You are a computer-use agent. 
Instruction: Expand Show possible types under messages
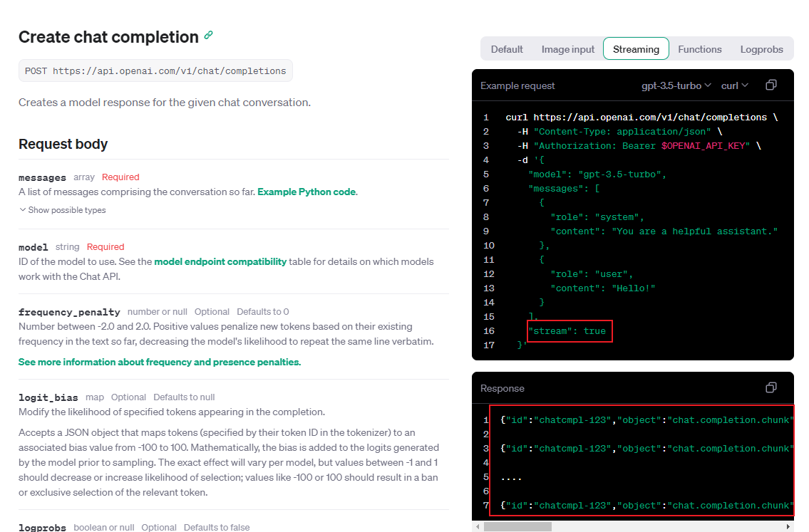[63, 210]
